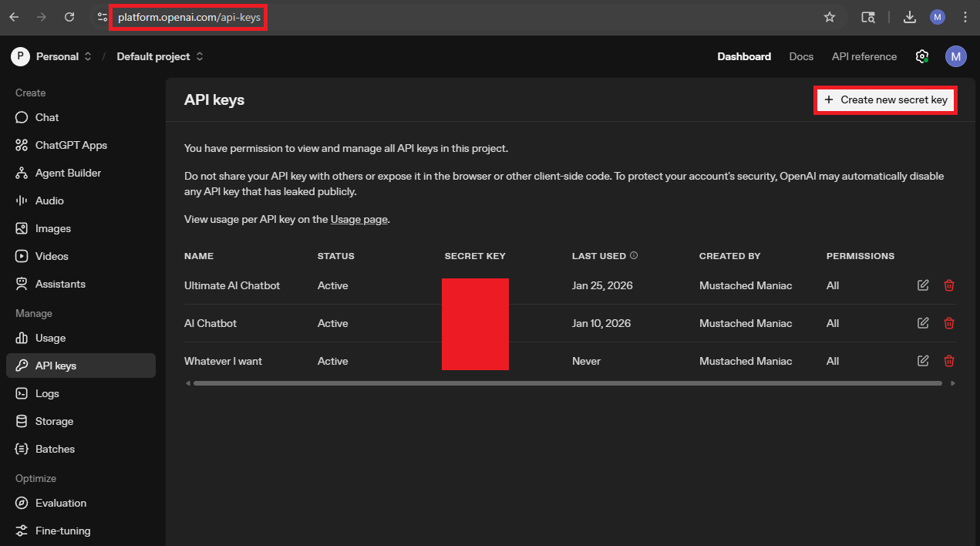Navigate to Fine-tuning
The width and height of the screenshot is (980, 546).
(x=62, y=531)
